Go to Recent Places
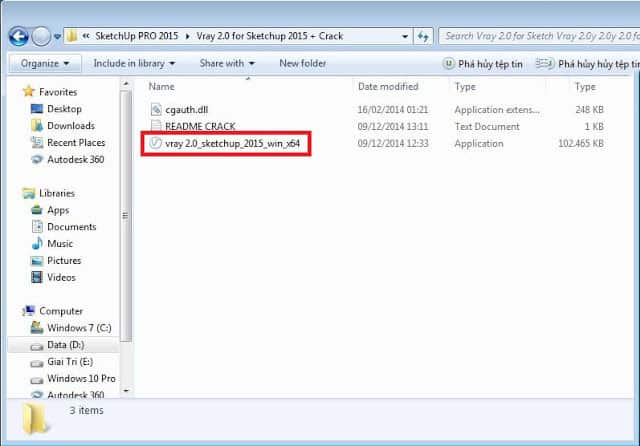This screenshot has width=640, height=446. tap(76, 143)
